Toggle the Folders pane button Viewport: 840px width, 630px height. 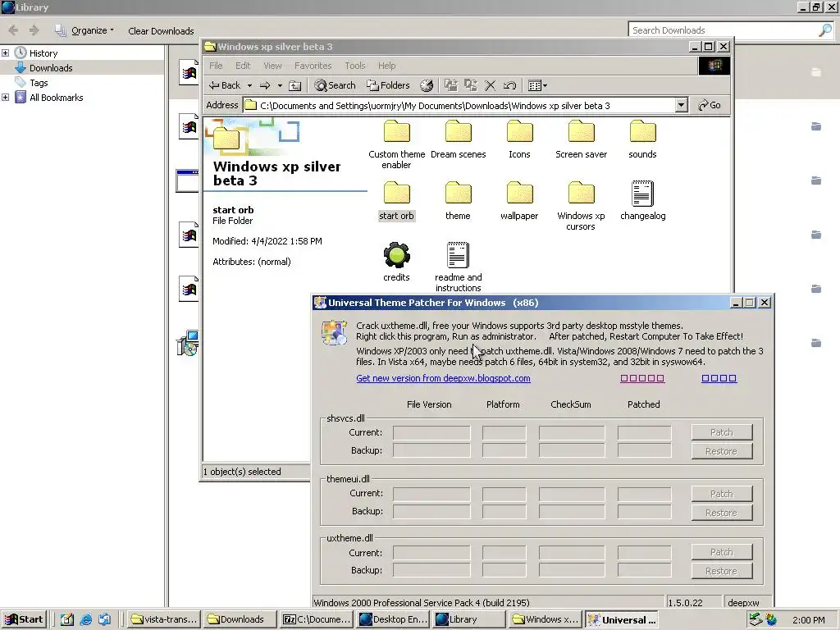pyautogui.click(x=388, y=85)
